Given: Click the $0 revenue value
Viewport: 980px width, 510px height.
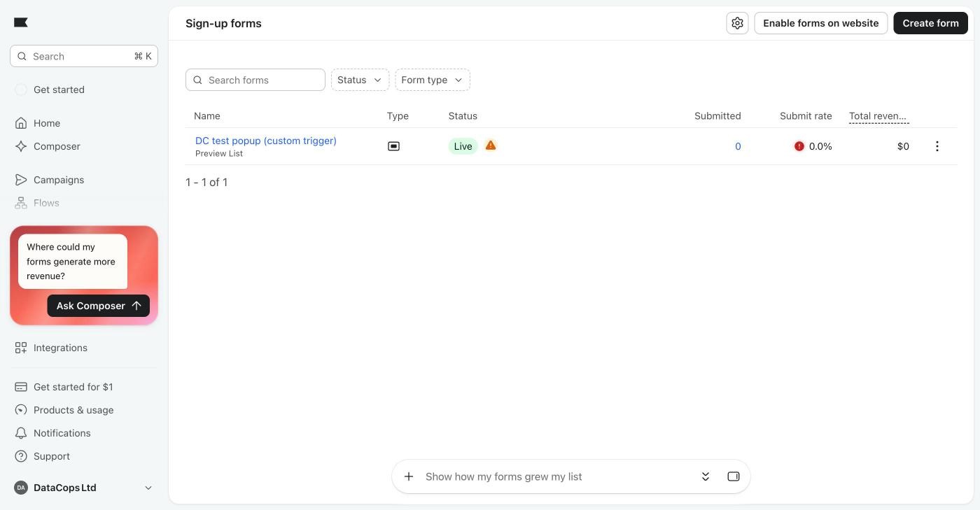Looking at the screenshot, I should (903, 146).
